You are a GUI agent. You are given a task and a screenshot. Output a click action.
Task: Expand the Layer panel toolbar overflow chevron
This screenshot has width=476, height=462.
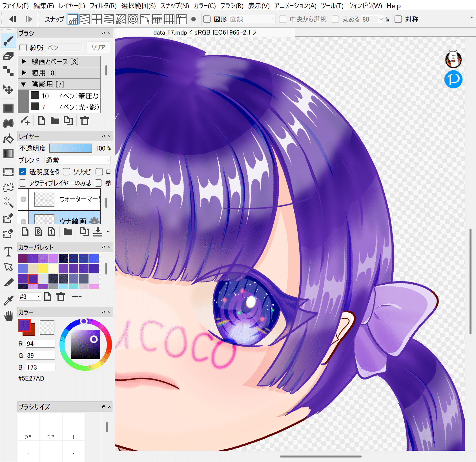[108, 231]
